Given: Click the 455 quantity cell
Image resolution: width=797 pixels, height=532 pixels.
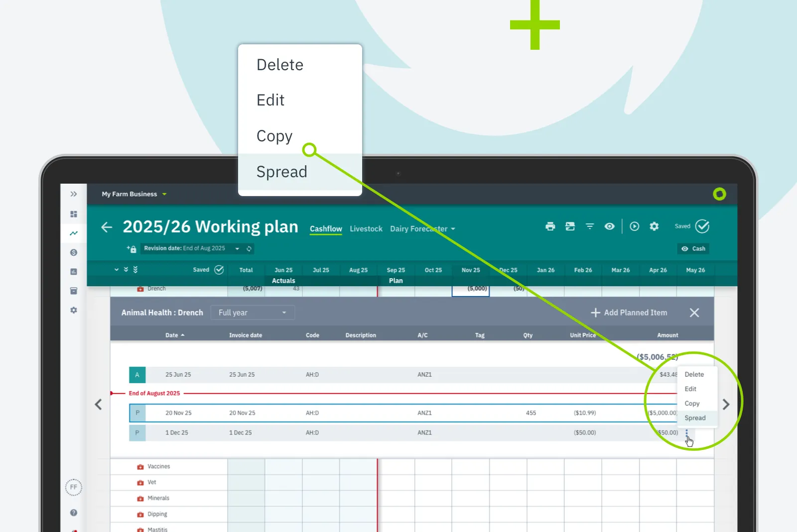Looking at the screenshot, I should [531, 413].
